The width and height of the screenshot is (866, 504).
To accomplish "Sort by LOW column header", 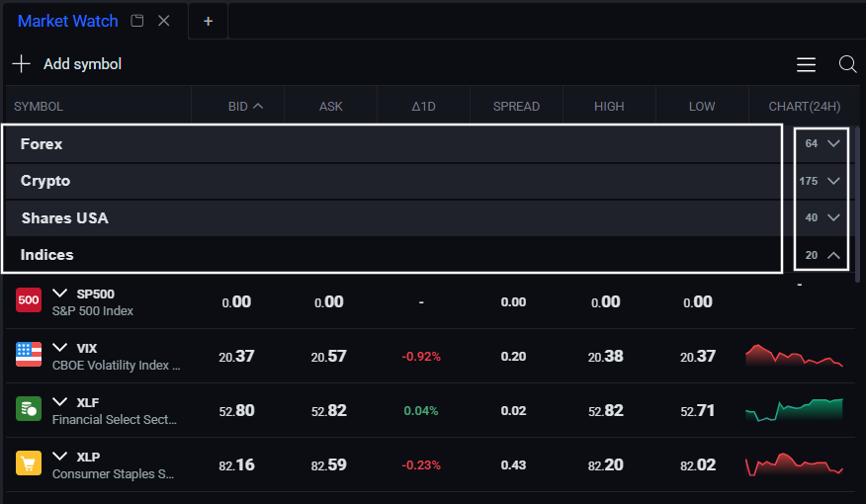I will coord(702,107).
